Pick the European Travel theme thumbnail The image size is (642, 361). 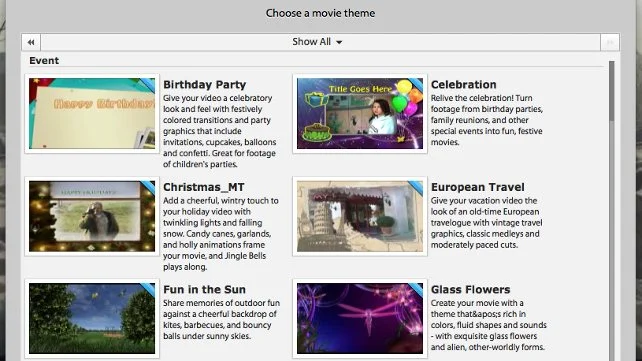[360, 216]
